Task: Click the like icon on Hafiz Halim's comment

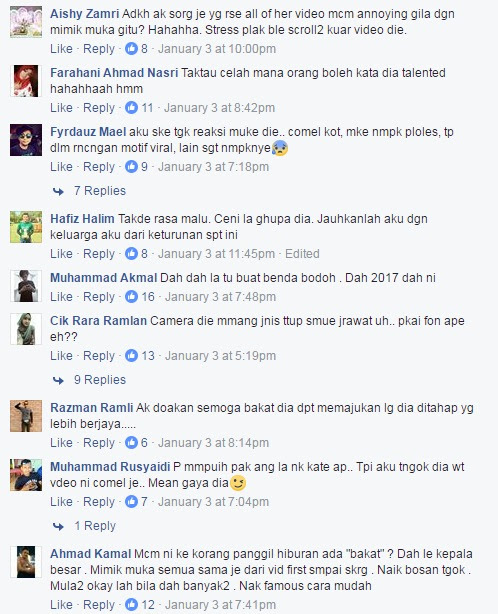Action: pos(131,253)
